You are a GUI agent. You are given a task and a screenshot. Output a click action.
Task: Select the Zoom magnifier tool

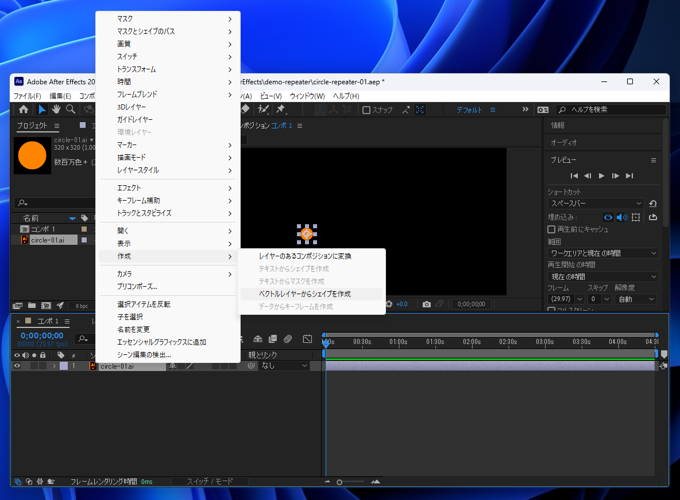pos(71,110)
